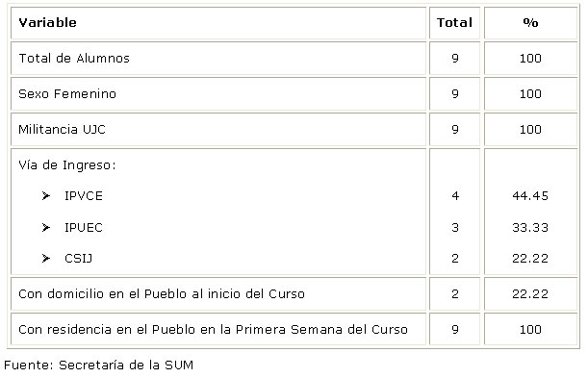Select the 100 percent for Total de Alumnos
Screen dimensions: 588x378
click(530, 58)
